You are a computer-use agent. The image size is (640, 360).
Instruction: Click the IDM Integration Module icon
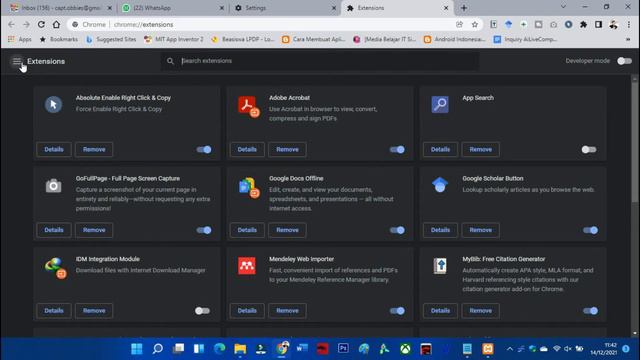[56, 268]
